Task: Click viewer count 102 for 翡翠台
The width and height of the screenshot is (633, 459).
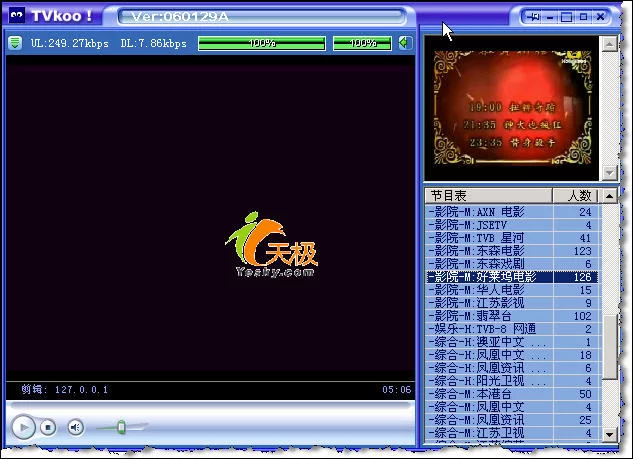Action: pos(582,316)
